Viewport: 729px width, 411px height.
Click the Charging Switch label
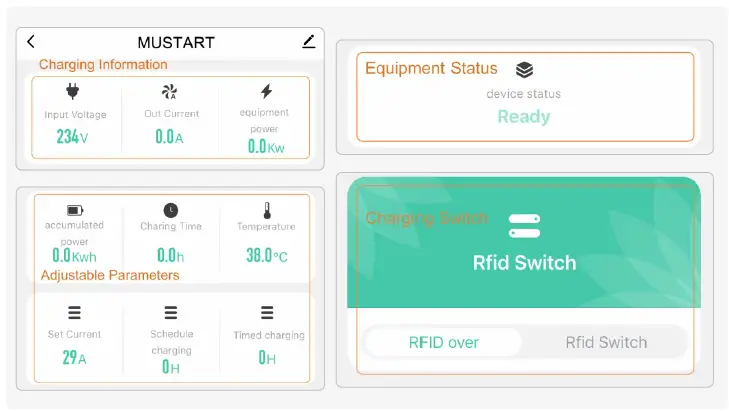click(426, 218)
